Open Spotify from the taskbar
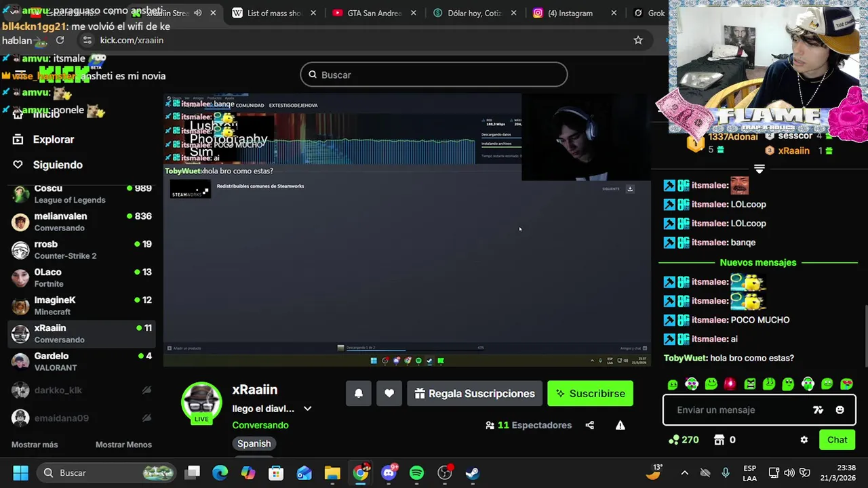Image resolution: width=868 pixels, height=488 pixels. (416, 473)
